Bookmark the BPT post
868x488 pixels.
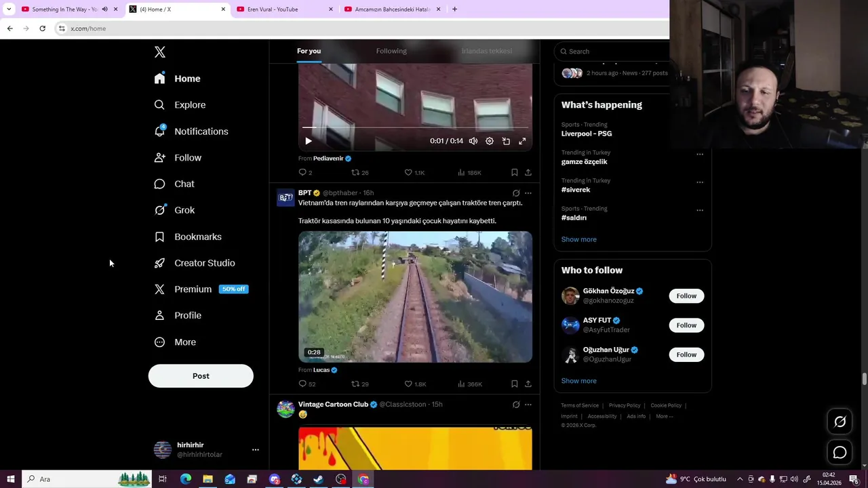pos(515,384)
